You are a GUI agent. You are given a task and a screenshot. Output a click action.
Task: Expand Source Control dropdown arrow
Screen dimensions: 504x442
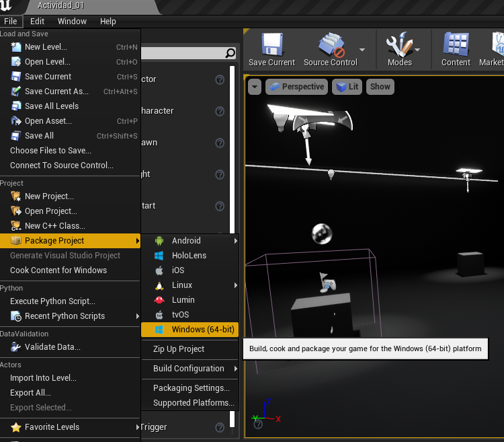coord(362,50)
